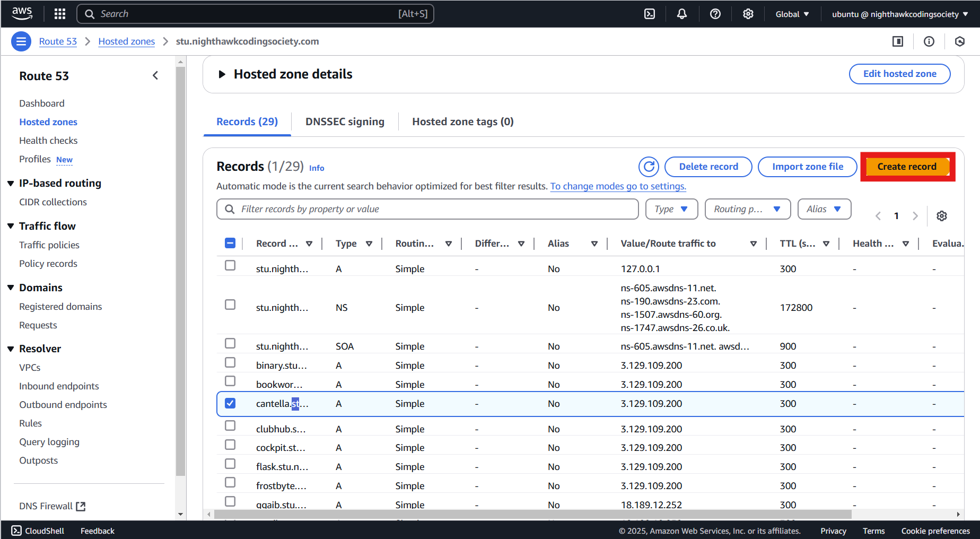Collapse the Resolver section
The height and width of the screenshot is (539, 980).
(11, 349)
